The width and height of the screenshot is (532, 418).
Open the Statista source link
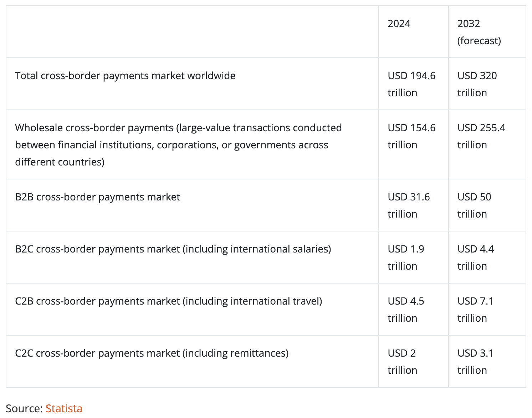pos(64,408)
